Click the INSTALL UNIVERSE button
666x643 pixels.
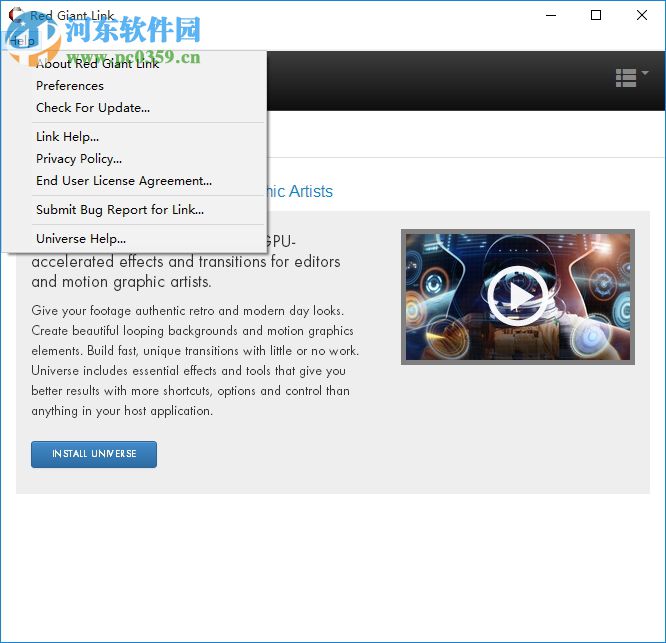tap(94, 454)
